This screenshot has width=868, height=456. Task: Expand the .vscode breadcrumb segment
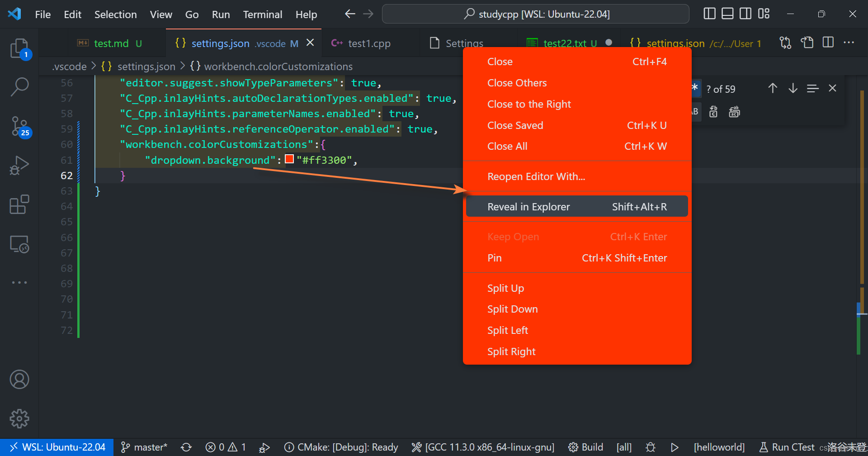coord(69,66)
